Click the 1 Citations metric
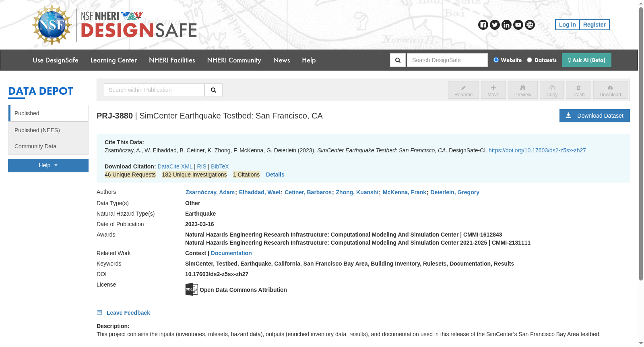The height and width of the screenshot is (347, 644). [x=246, y=175]
